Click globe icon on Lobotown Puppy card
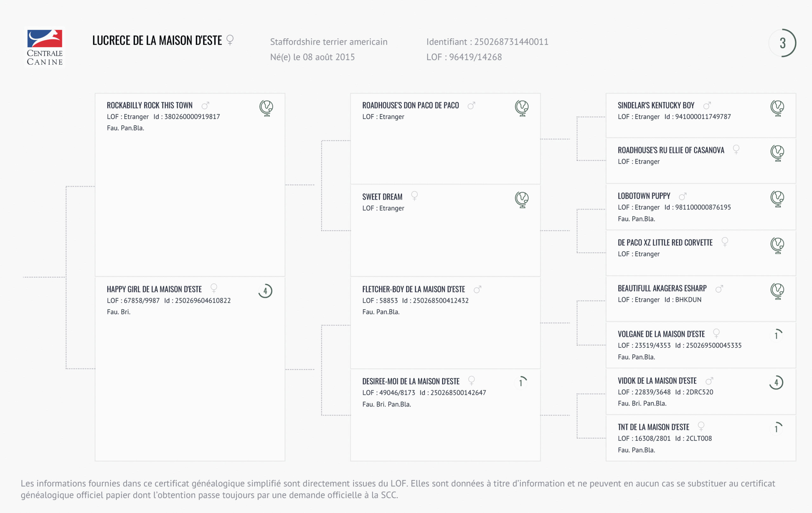Viewport: 812px width, 513px height. (x=777, y=199)
